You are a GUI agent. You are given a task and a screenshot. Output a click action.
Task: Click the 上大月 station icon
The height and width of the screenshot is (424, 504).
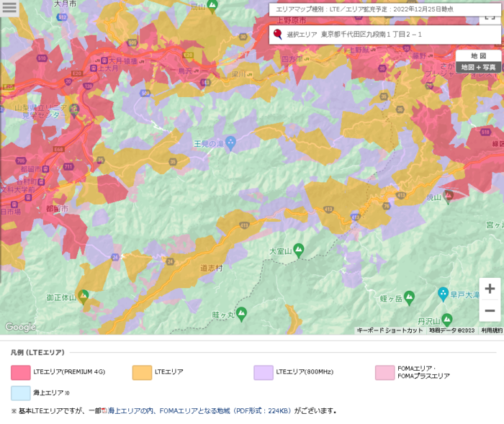pos(94,68)
